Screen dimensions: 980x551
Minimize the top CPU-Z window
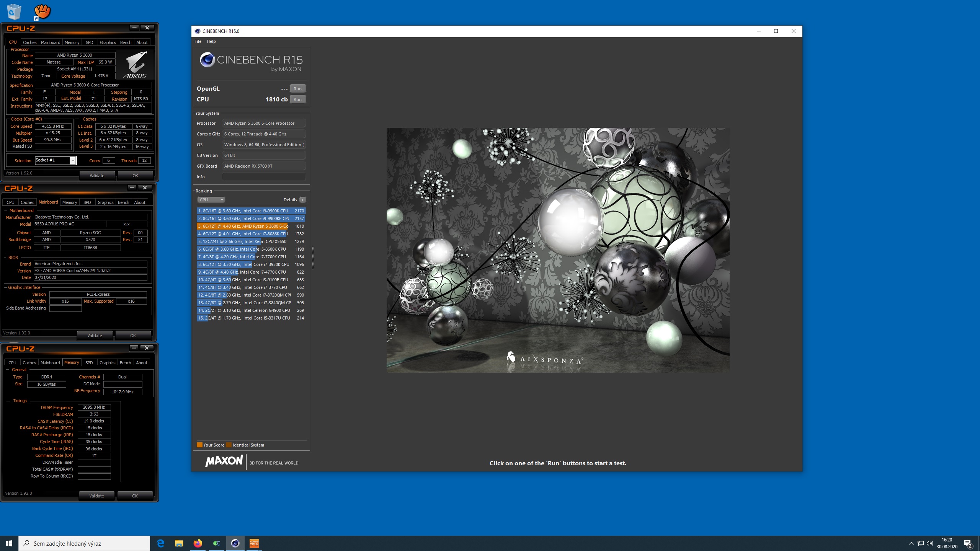pos(134,28)
